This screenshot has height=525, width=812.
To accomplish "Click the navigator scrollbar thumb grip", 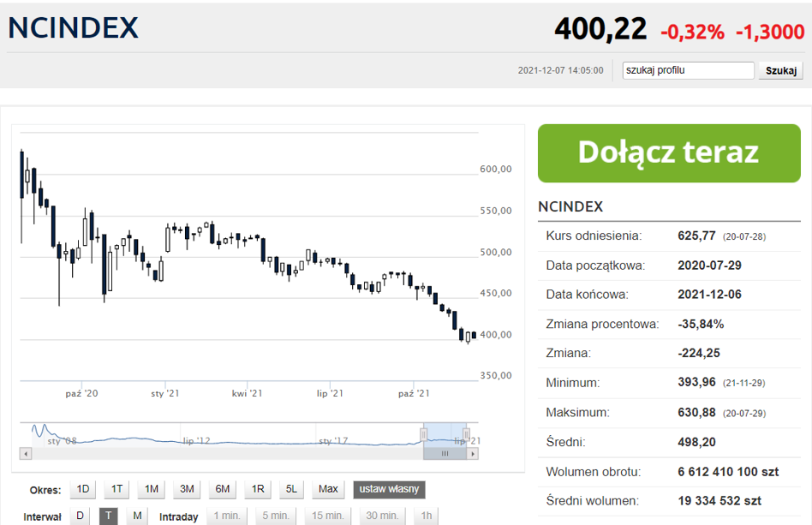I will [445, 454].
